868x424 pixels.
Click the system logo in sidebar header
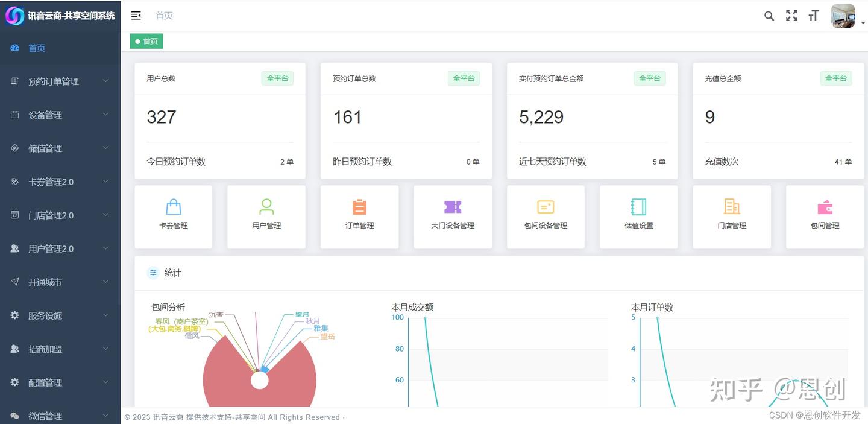tap(14, 16)
